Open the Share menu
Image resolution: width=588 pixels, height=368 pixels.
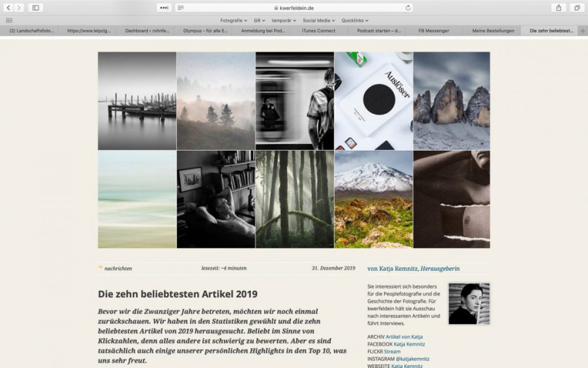(x=559, y=8)
